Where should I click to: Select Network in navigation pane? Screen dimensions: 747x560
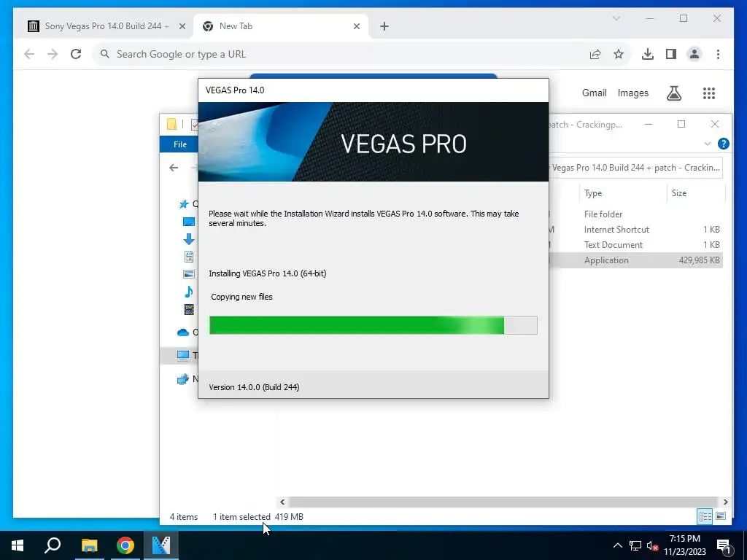(183, 379)
